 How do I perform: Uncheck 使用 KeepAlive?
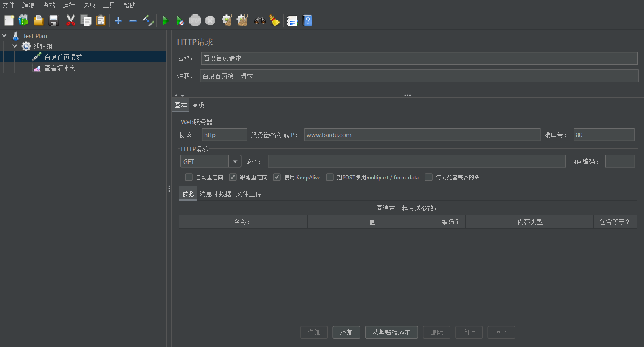tap(277, 177)
